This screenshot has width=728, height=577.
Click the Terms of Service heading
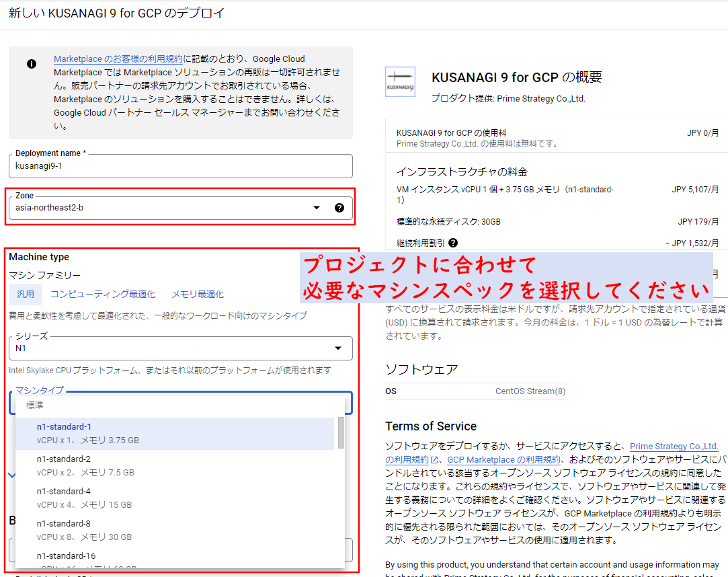tap(431, 426)
